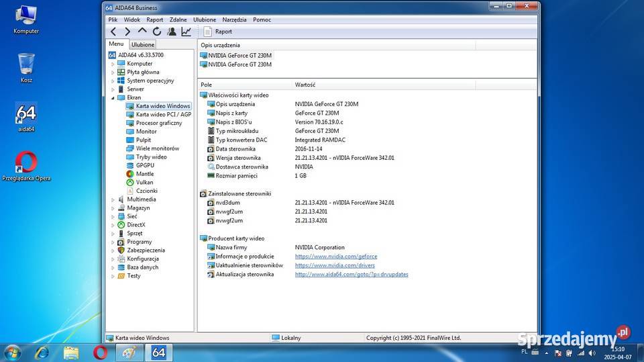Open aida64.com driver updates link
This screenshot has height=362, width=644.
point(351,275)
